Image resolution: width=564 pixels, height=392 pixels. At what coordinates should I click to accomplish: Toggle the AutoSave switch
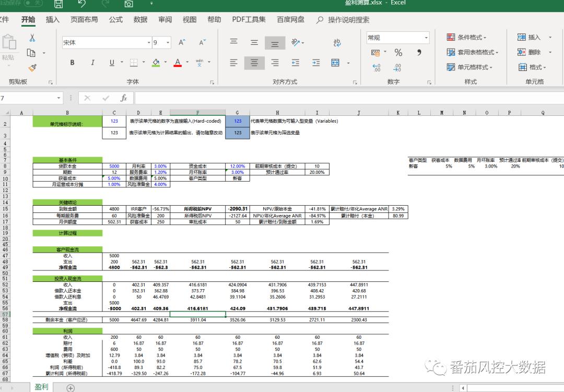(32, 4)
